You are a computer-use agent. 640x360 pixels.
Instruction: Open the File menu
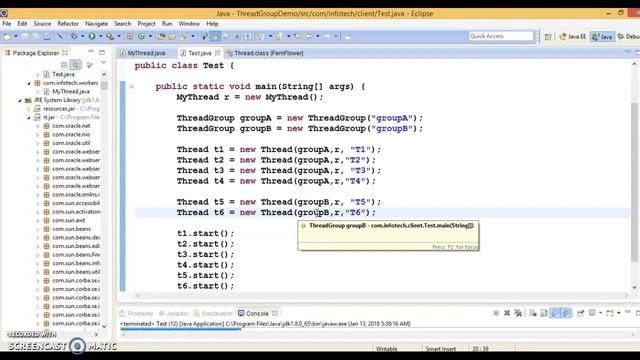(7, 24)
